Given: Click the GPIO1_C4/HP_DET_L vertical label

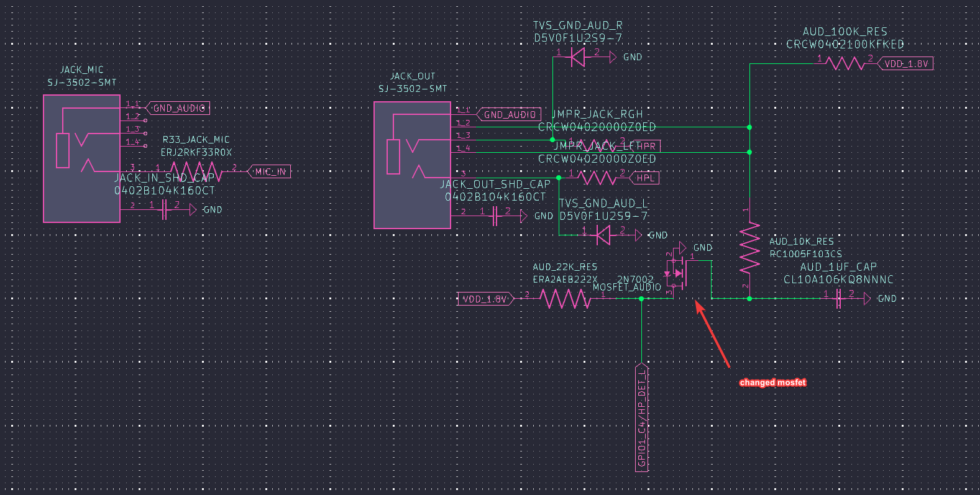Looking at the screenshot, I should point(642,417).
